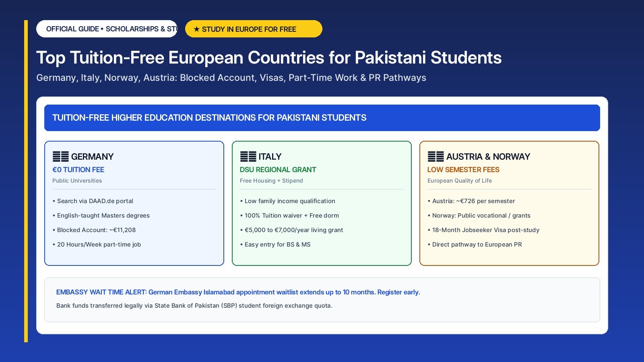The width and height of the screenshot is (644, 362).
Task: Click Blocked Account ~€11,208 bullet
Action: 94,230
